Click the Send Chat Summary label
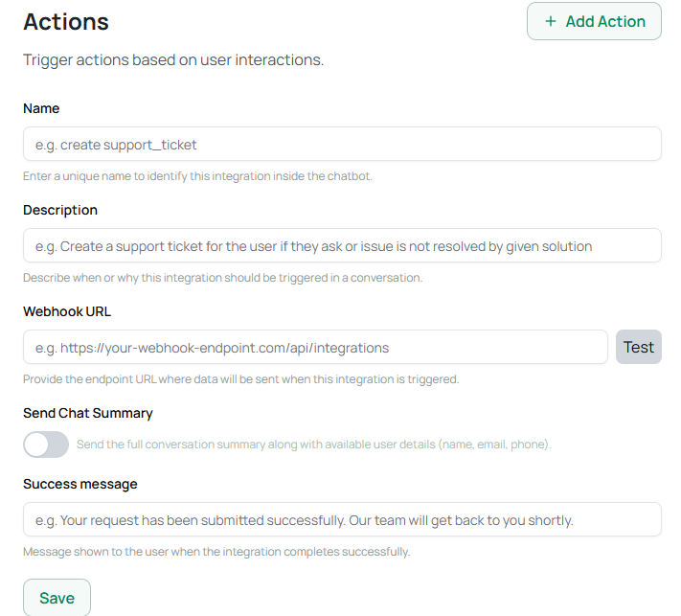681x616 pixels. tap(88, 413)
